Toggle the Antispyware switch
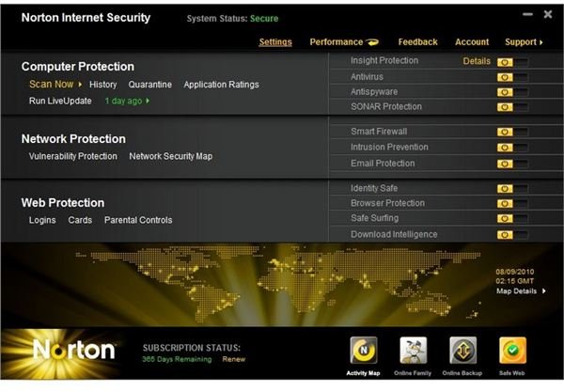The width and height of the screenshot is (564, 392). [512, 92]
